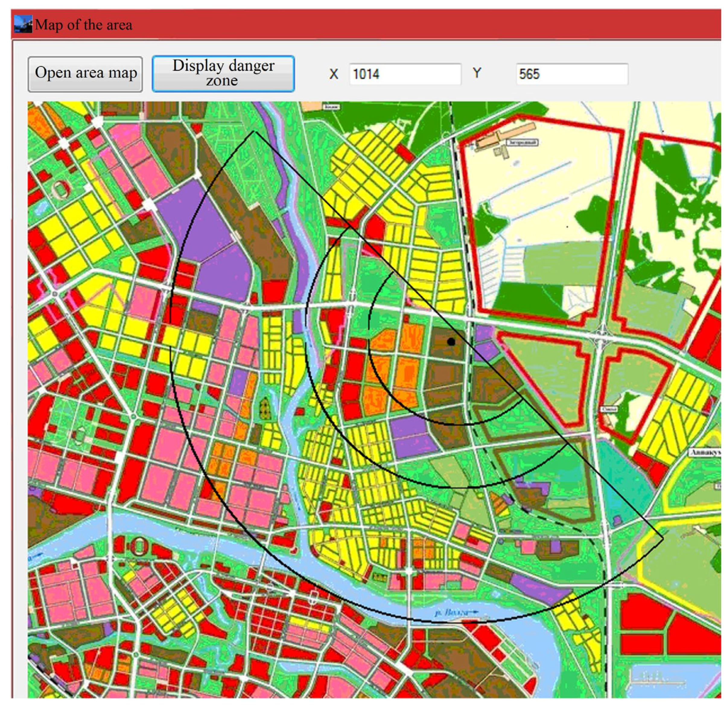Click the black epicenter dot on map

point(451,341)
